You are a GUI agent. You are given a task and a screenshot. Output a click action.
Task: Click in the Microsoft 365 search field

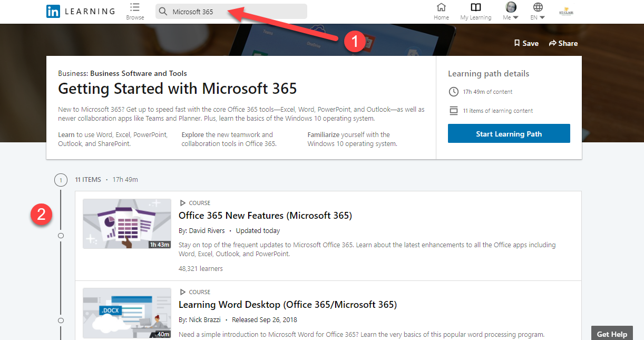point(237,12)
